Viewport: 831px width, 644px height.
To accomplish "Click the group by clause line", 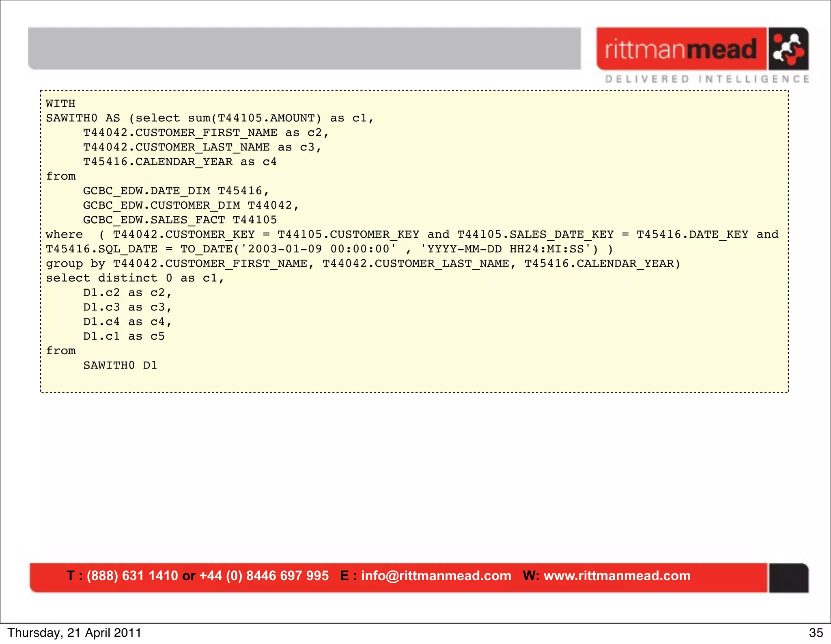I will (363, 264).
